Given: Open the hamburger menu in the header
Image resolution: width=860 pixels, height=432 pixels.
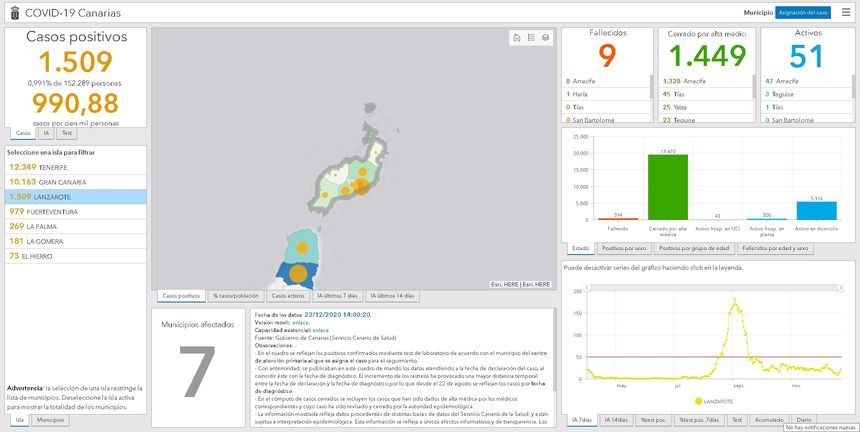Looking at the screenshot, I should tap(846, 12).
